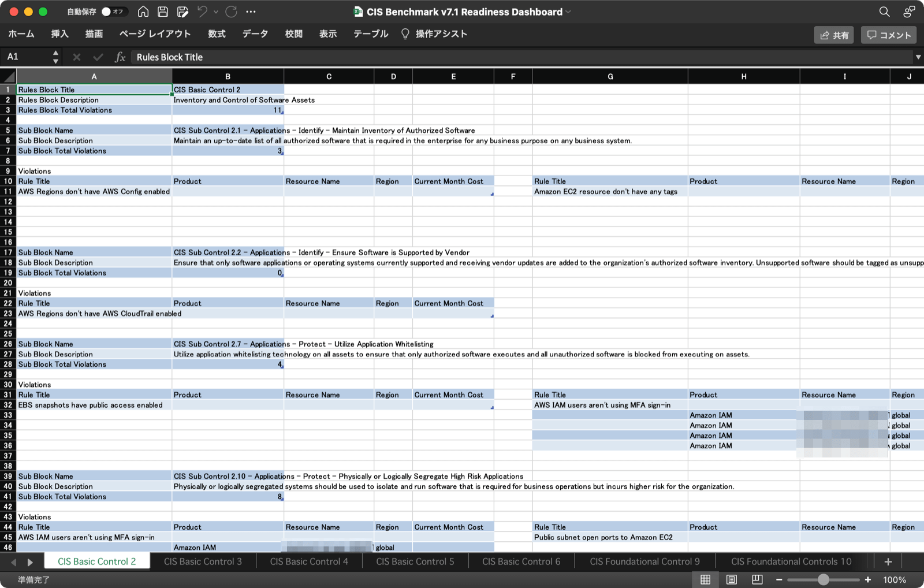Select the Page Layout view icon
The image size is (924, 588).
(x=731, y=579)
